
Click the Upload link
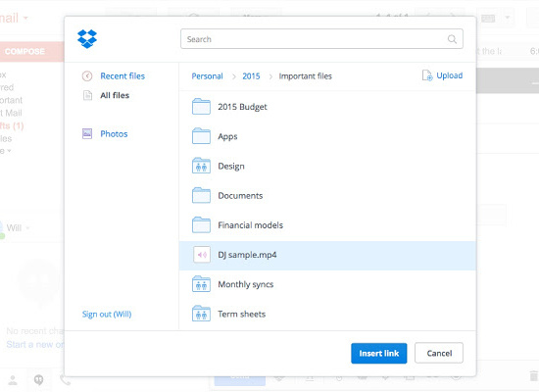(x=449, y=75)
